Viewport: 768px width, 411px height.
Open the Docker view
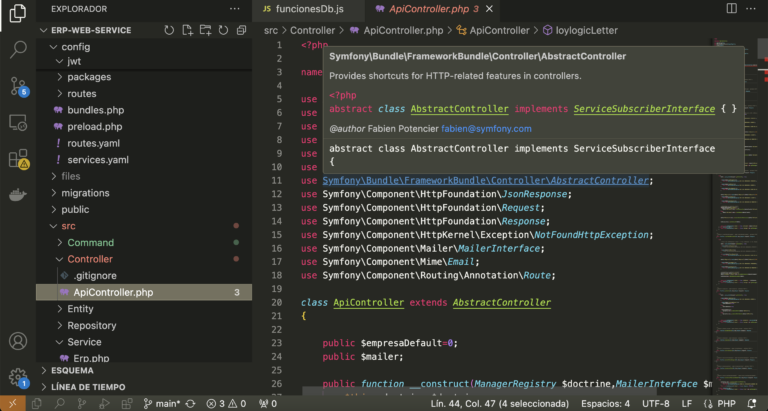17,194
